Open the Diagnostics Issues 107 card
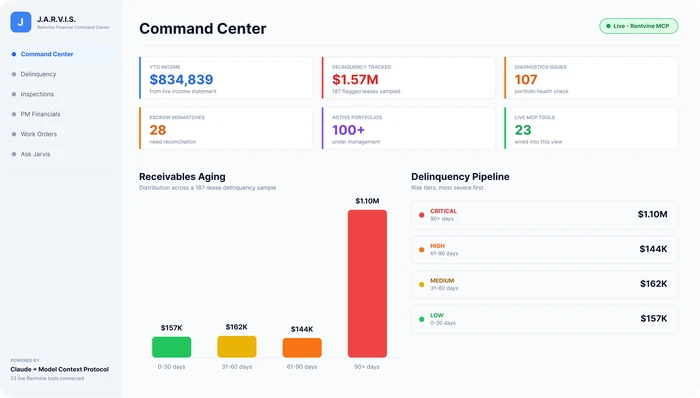This screenshot has width=700, height=398. pyautogui.click(x=591, y=78)
